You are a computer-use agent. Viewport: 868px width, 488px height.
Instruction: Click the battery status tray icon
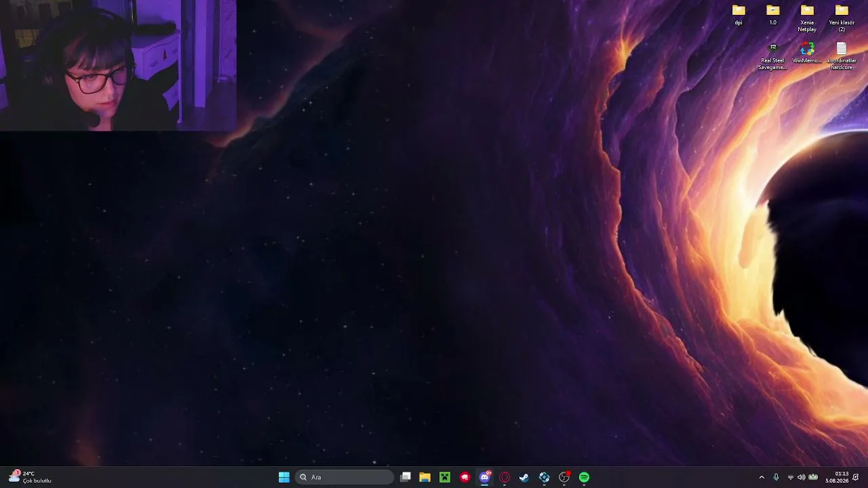point(813,477)
